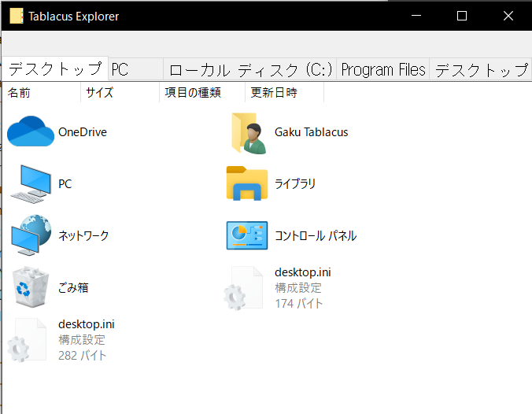Maximize the Tablacus Explorer window
The height and width of the screenshot is (414, 532).
point(462,16)
